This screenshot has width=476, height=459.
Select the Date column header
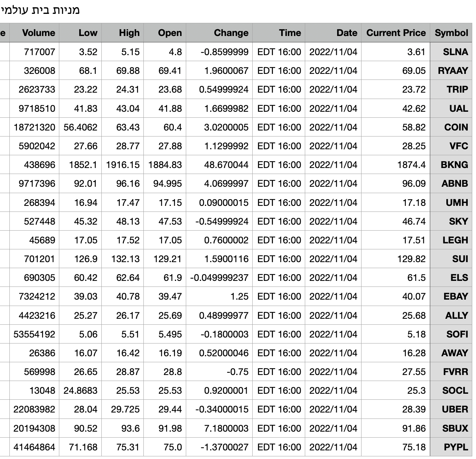pyautogui.click(x=333, y=33)
